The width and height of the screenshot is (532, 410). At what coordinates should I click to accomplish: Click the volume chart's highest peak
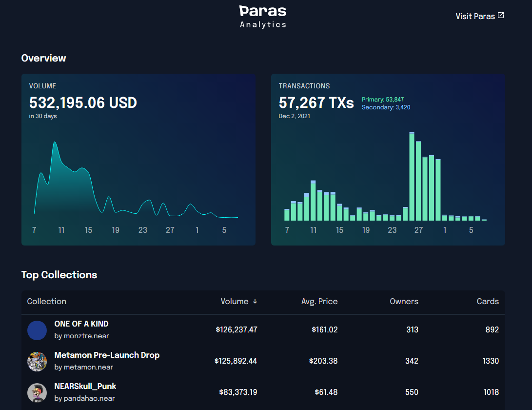tap(55, 143)
